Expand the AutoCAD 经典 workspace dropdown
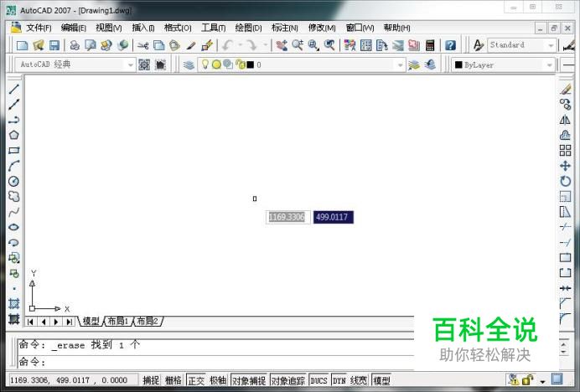580x392 pixels. (x=130, y=64)
